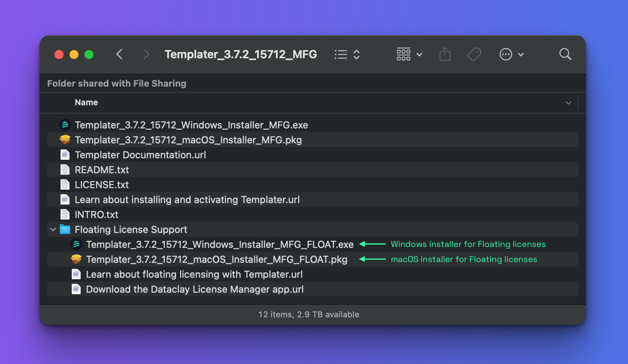628x364 pixels.
Task: Collapse the Floating License Support folder
Action: point(53,229)
